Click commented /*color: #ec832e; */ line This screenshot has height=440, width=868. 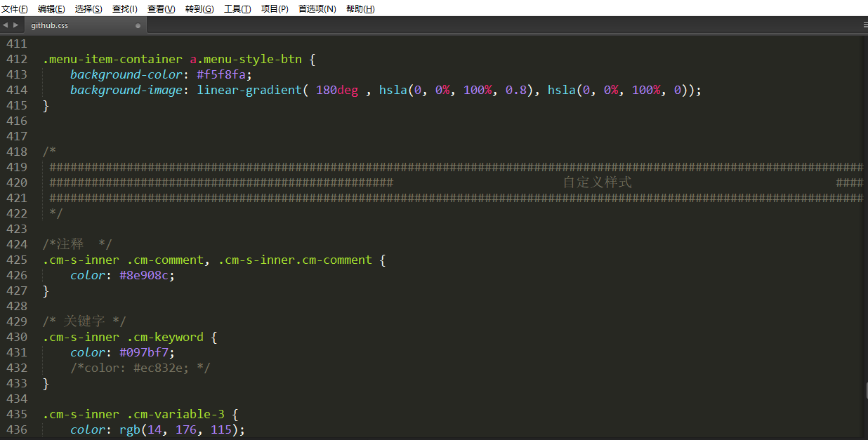(140, 368)
